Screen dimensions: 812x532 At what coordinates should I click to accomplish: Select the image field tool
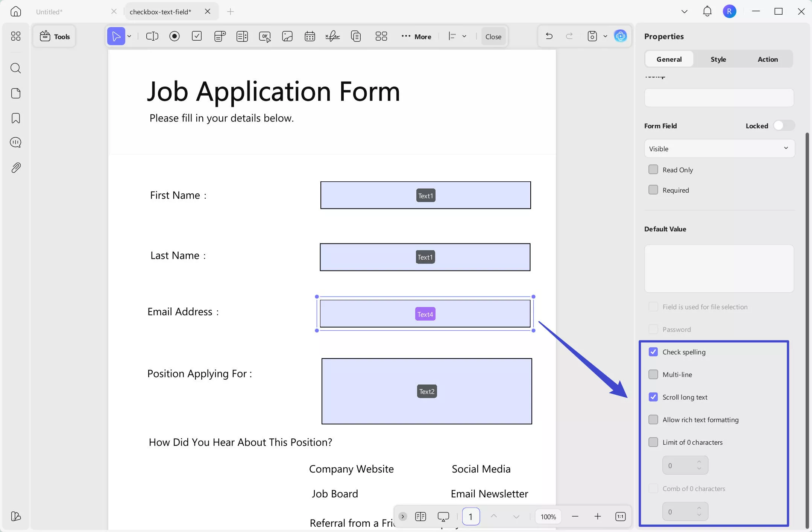[x=287, y=36]
